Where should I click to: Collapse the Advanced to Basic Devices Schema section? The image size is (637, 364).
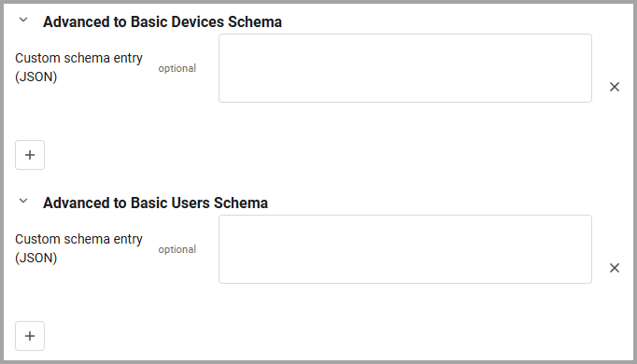(x=23, y=20)
